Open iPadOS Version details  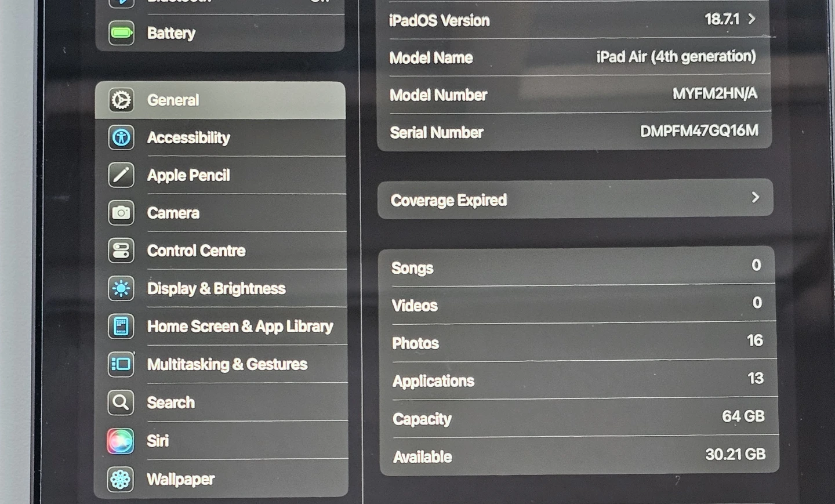(574, 20)
